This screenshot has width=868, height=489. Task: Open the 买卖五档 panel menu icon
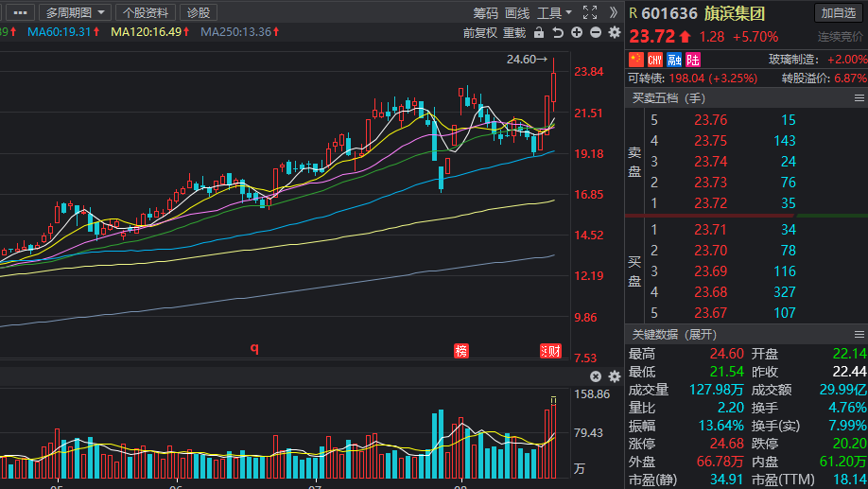point(859,98)
